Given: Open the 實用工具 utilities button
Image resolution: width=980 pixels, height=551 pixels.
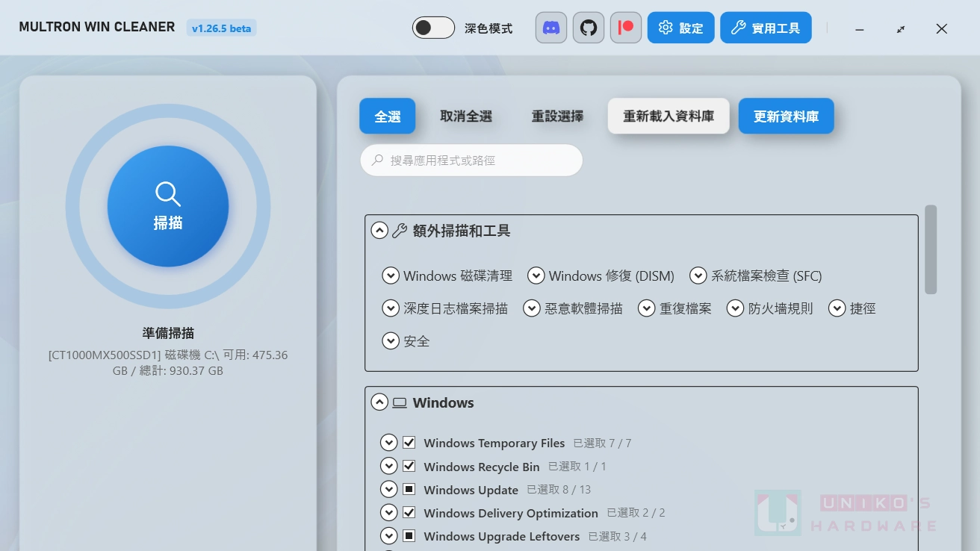Looking at the screenshot, I should point(766,28).
